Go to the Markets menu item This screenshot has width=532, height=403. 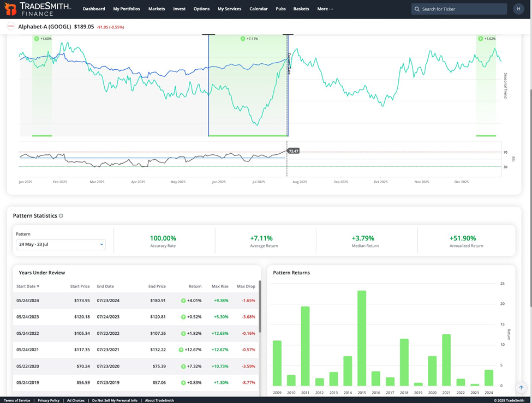(157, 9)
